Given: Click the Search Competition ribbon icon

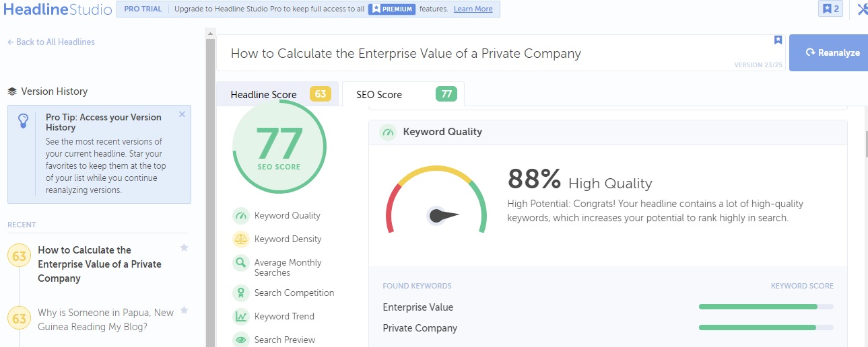Looking at the screenshot, I should click(x=241, y=293).
